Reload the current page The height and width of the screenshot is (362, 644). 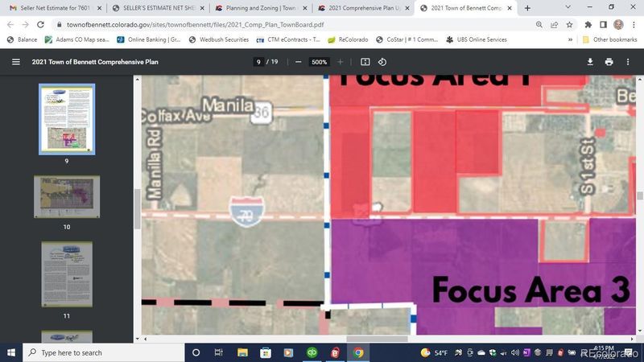40,25
